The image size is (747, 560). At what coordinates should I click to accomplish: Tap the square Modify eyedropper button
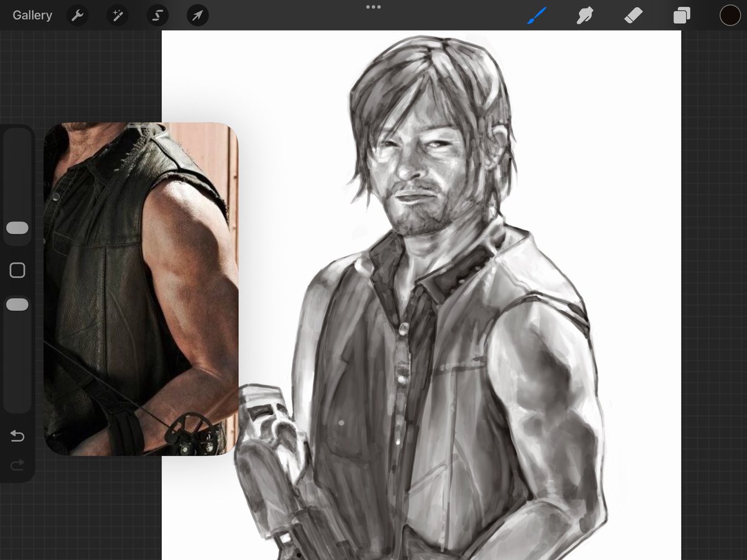coord(17,270)
